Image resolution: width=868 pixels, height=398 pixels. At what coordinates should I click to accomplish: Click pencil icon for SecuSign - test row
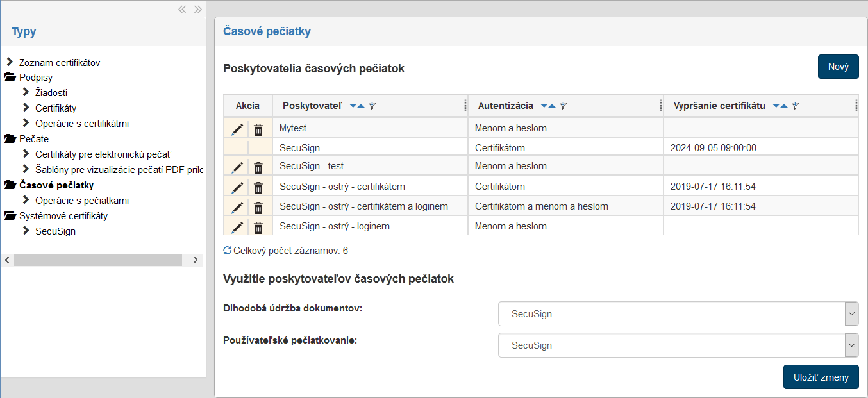click(237, 168)
